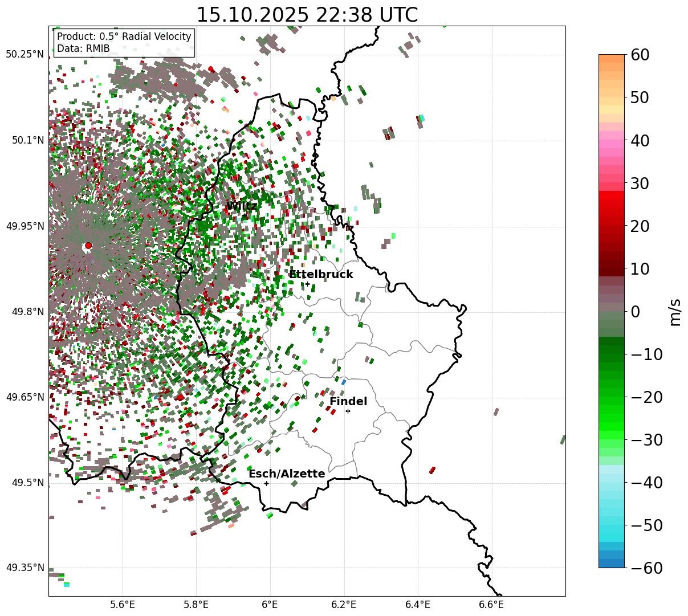Click the colorbar label −10
688x616 pixels.
[646, 354]
